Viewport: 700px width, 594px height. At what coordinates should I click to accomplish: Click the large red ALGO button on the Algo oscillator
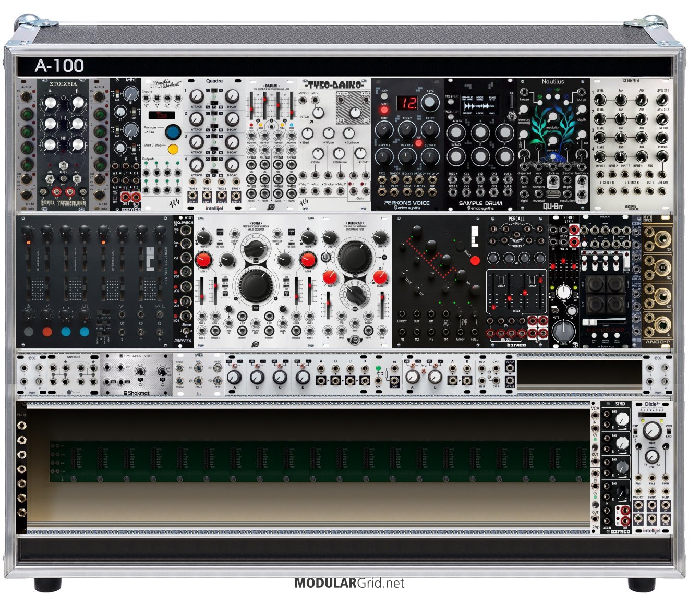(x=474, y=261)
